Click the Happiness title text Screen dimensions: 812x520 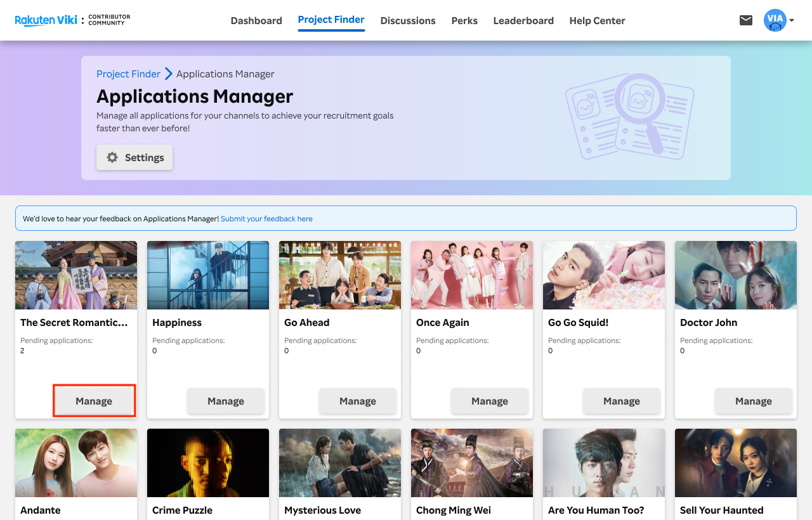tap(177, 322)
